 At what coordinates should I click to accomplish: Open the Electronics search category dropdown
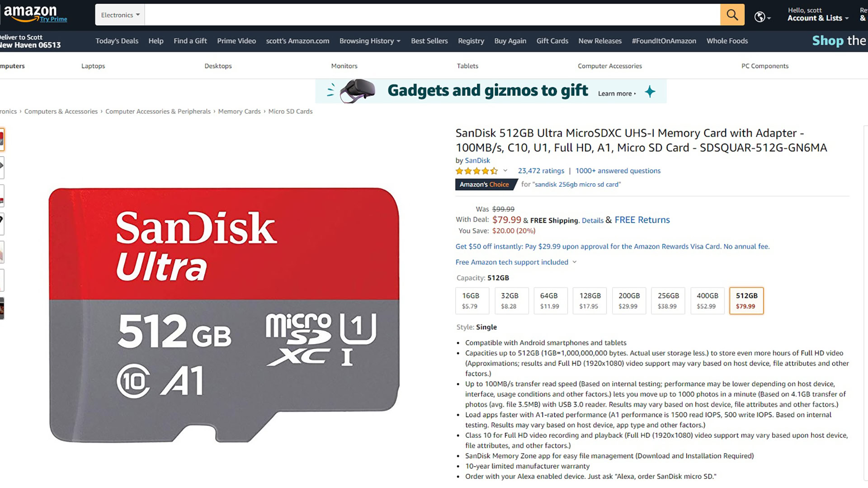pos(120,15)
